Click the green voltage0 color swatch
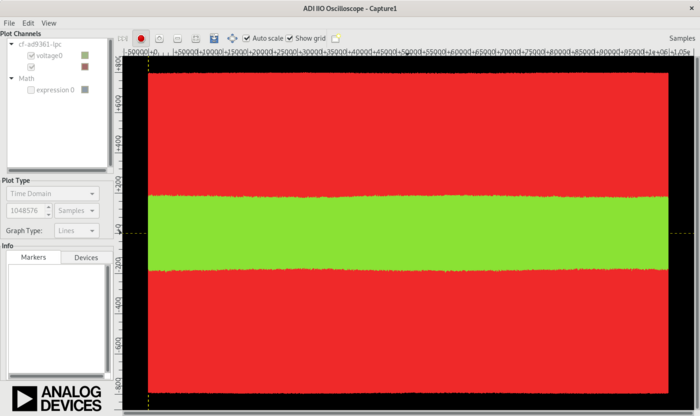 pyautogui.click(x=85, y=56)
